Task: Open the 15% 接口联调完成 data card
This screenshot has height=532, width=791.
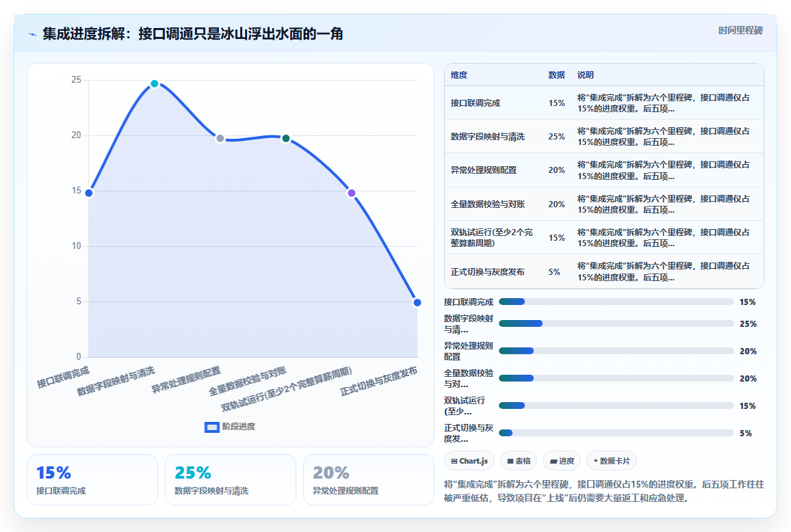Action: pyautogui.click(x=92, y=479)
